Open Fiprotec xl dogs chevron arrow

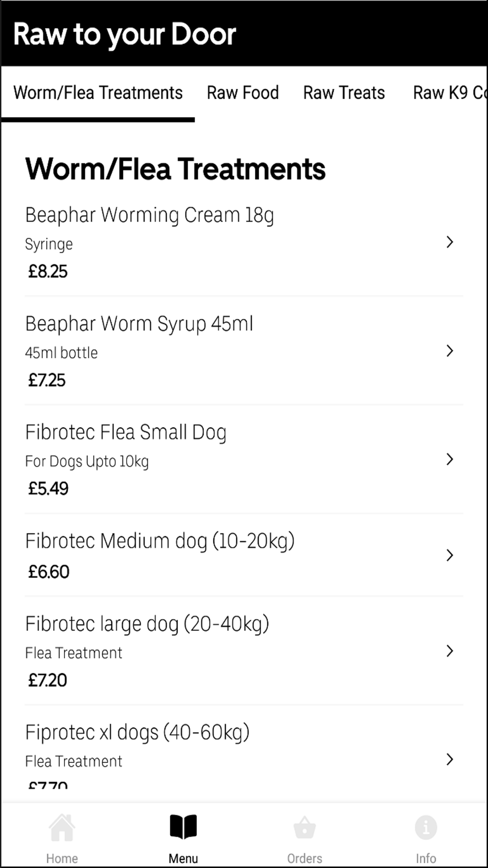(x=450, y=759)
